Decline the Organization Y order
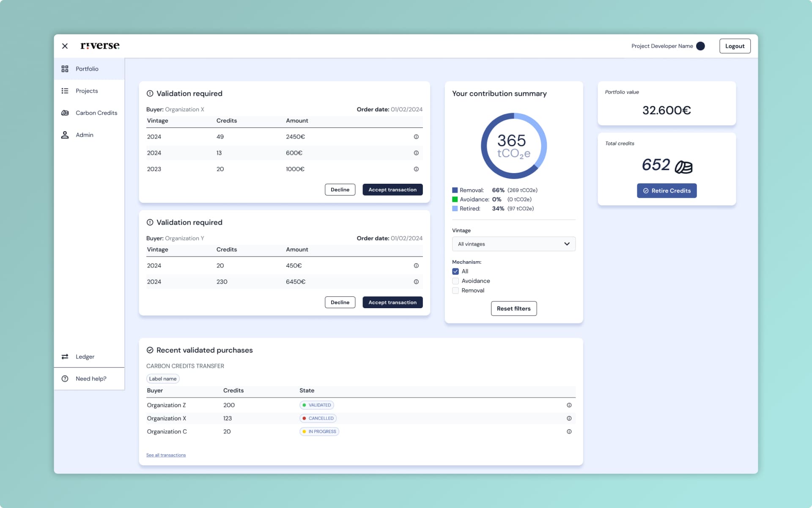Viewport: 812px width, 508px height. (x=340, y=302)
